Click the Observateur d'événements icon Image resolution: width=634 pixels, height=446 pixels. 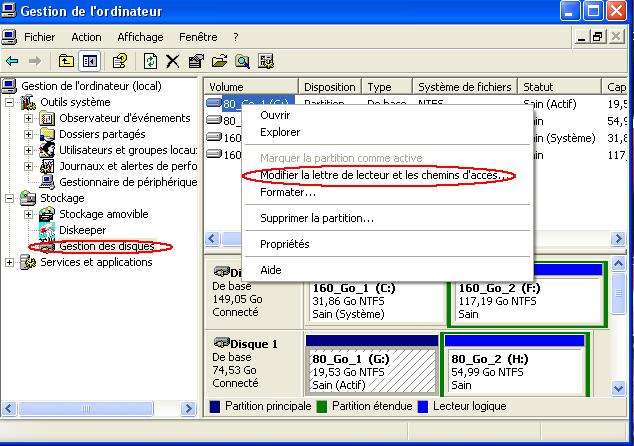coord(47,118)
